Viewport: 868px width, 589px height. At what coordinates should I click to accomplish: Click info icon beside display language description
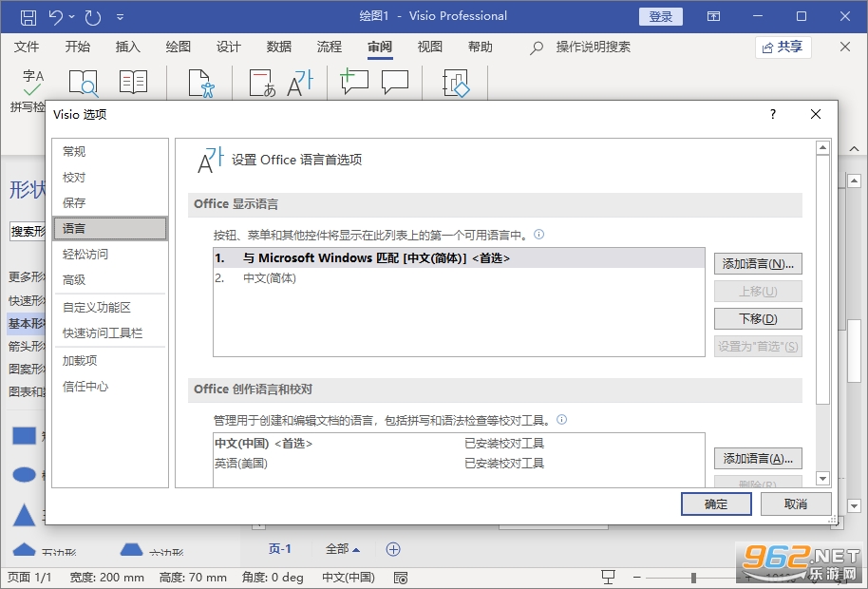pyautogui.click(x=538, y=234)
